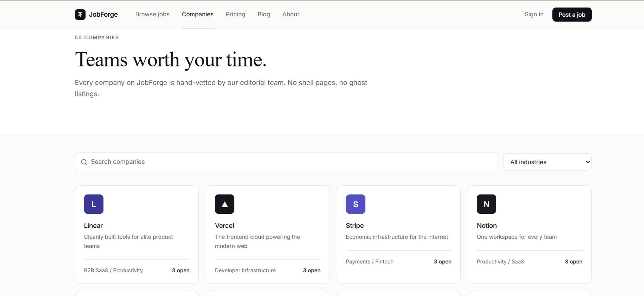
Task: Click the Sign in link
Action: pyautogui.click(x=534, y=14)
